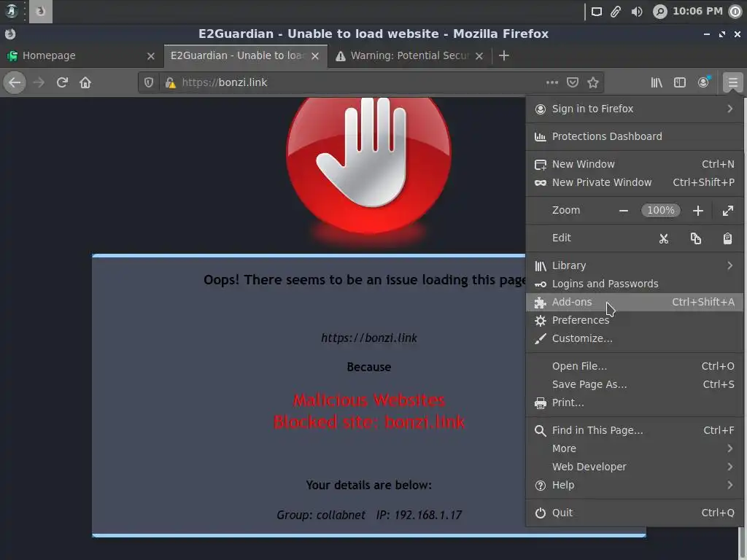This screenshot has height=560, width=747.
Task: Click the Firefox taskbar window button
Action: (41, 12)
